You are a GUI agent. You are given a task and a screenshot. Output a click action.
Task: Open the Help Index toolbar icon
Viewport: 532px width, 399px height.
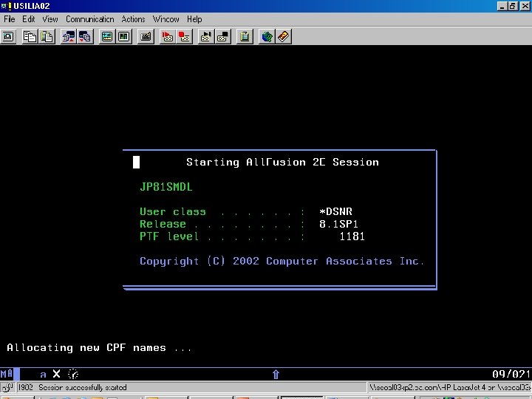point(284,36)
